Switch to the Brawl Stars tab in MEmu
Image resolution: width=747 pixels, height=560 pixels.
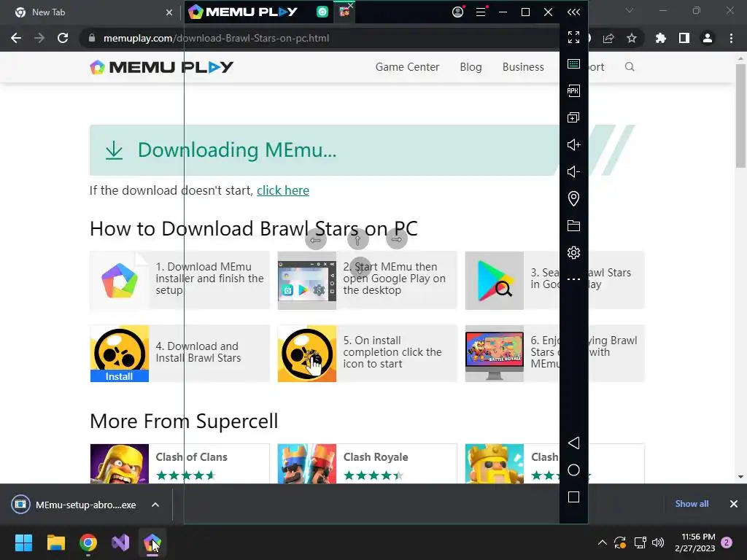[344, 12]
